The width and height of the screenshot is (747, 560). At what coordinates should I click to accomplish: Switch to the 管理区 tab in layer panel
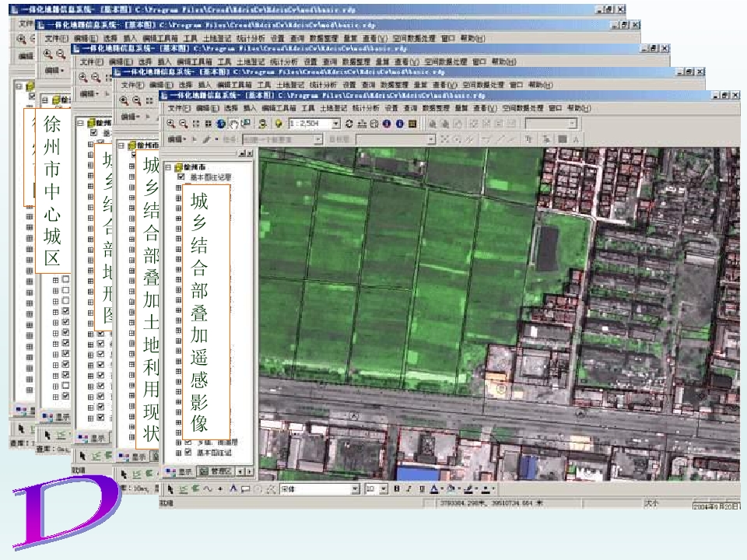click(216, 471)
